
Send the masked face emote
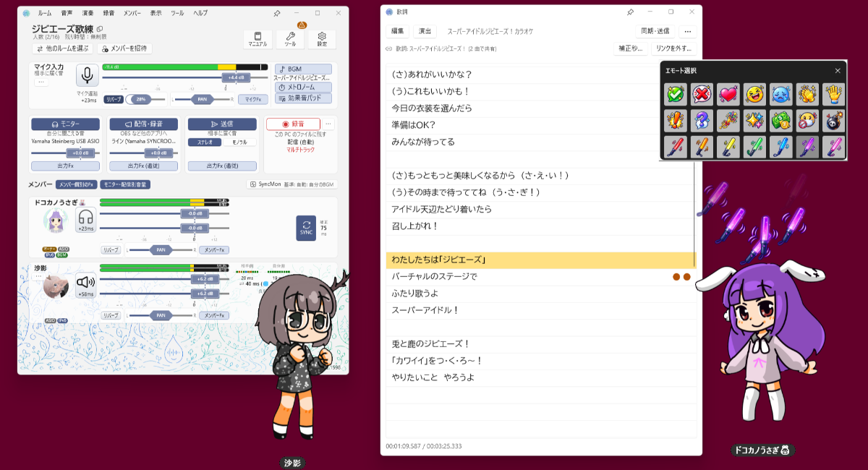click(x=807, y=120)
